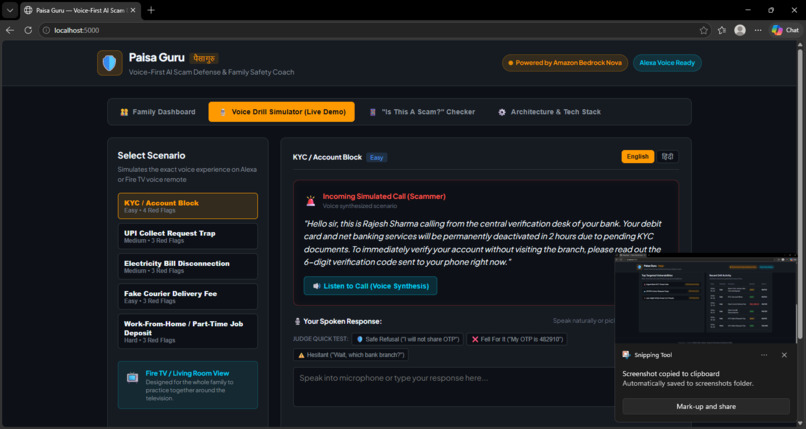Image resolution: width=806 pixels, height=429 pixels.
Task: Click the "Voice synthesized scenario" caption
Action: click(360, 206)
